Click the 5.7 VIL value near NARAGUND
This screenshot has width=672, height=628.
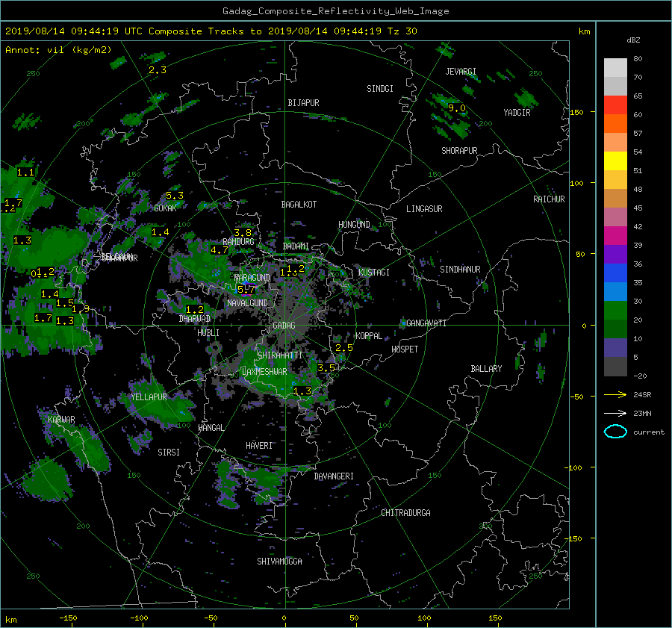246,289
